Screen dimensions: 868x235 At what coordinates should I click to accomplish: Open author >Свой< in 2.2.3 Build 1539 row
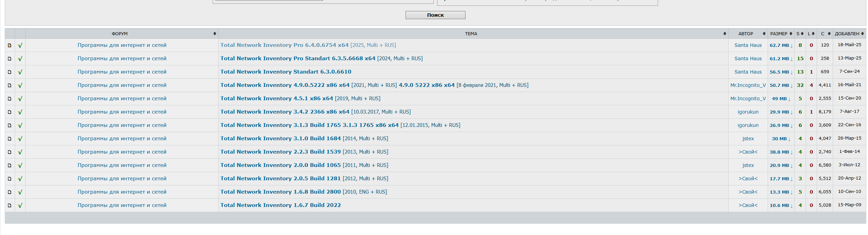(x=748, y=152)
